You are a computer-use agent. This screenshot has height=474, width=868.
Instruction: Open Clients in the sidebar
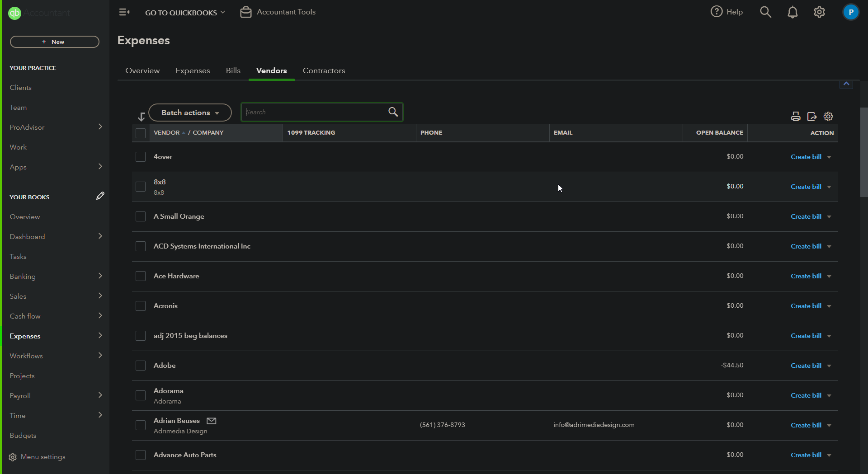click(21, 88)
